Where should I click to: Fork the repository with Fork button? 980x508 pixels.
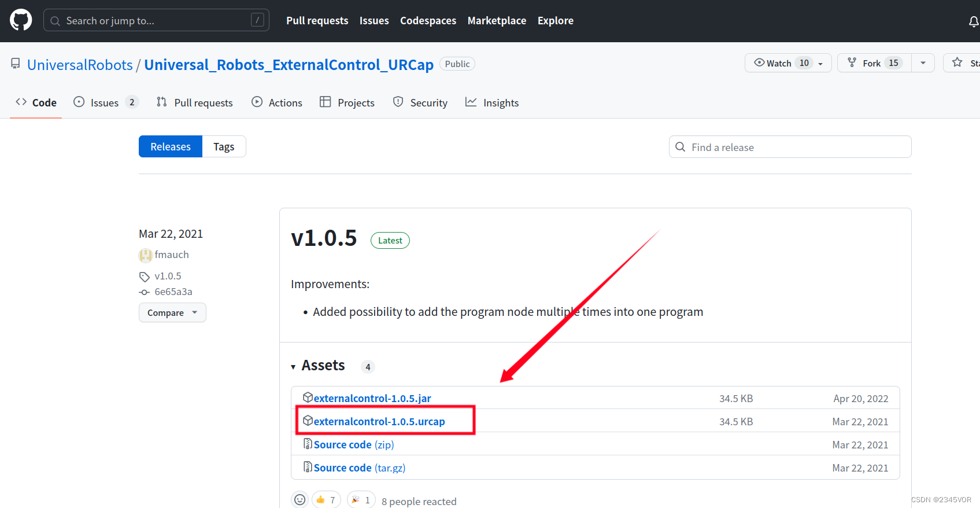pos(874,63)
